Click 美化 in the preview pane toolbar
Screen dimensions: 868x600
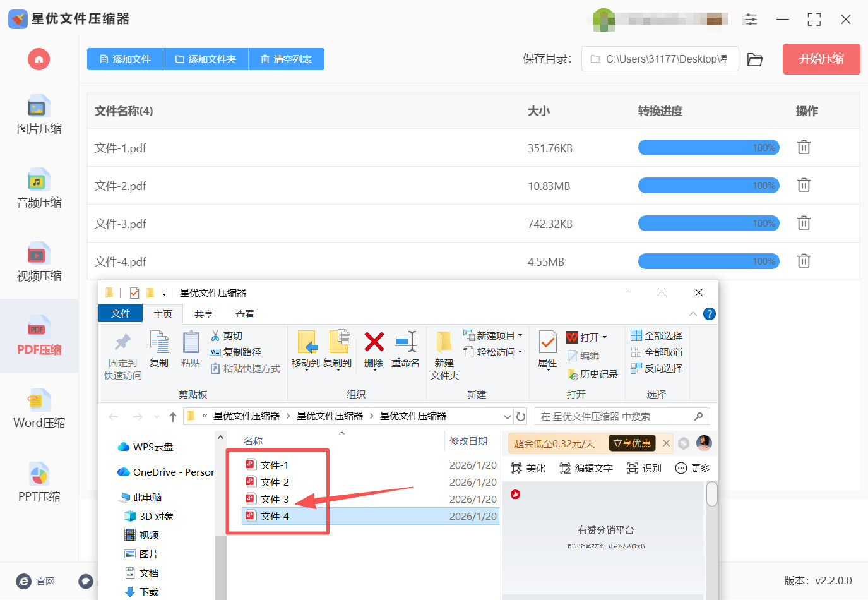click(x=528, y=468)
